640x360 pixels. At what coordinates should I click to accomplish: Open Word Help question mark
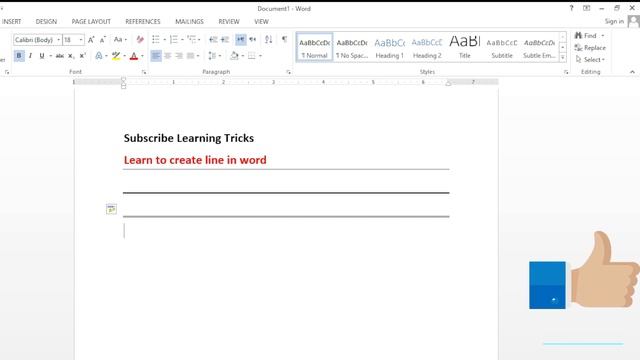click(571, 8)
